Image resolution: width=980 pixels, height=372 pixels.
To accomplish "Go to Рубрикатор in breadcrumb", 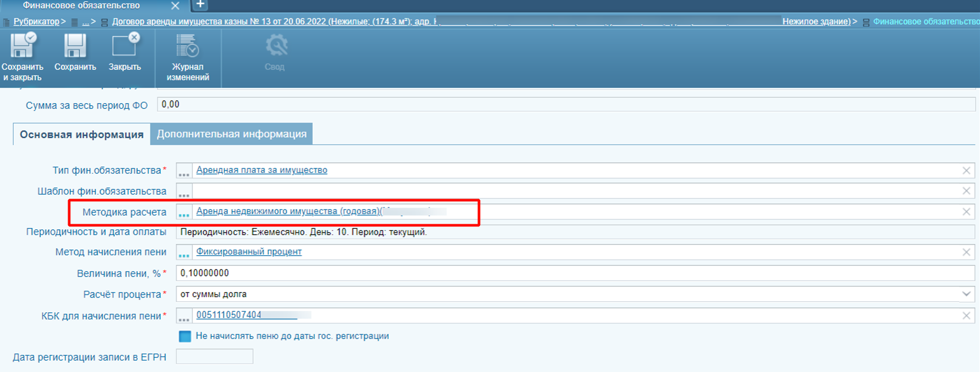I will coord(36,21).
